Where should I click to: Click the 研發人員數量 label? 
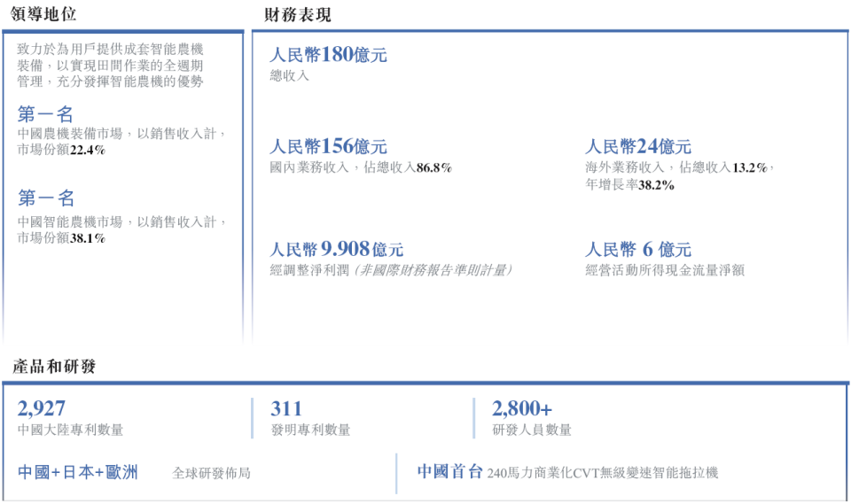point(532,430)
